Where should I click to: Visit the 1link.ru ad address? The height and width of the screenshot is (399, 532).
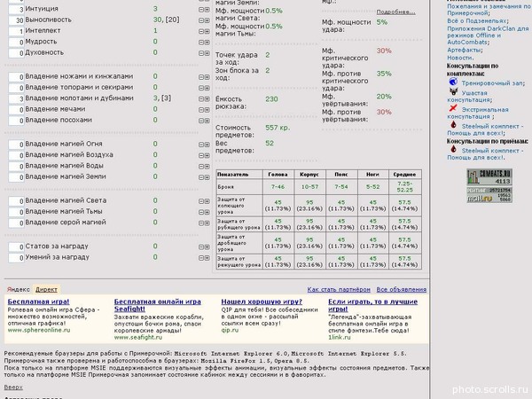coord(340,337)
